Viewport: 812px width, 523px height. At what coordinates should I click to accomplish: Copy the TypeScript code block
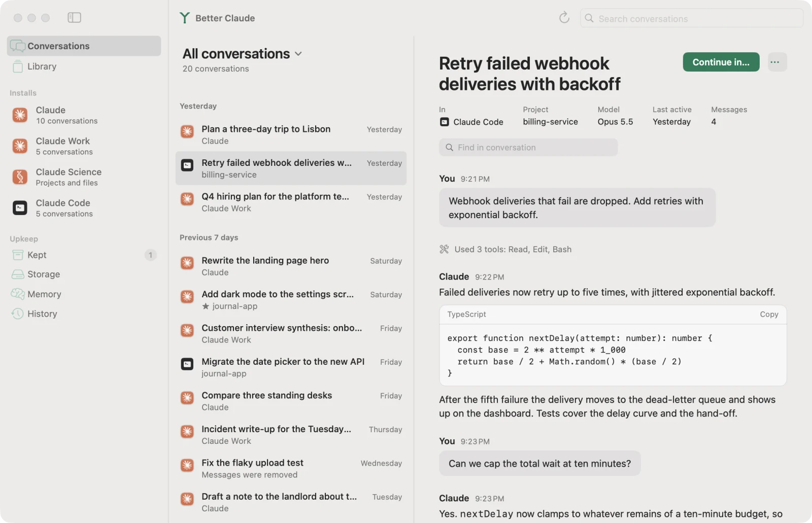tap(769, 315)
